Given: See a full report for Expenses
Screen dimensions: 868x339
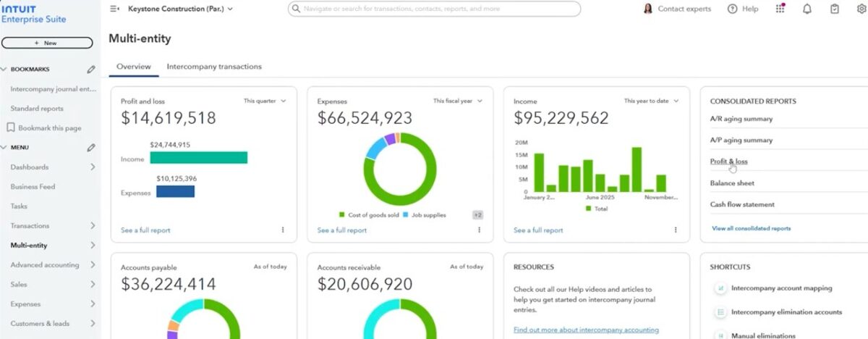Looking at the screenshot, I should point(342,230).
